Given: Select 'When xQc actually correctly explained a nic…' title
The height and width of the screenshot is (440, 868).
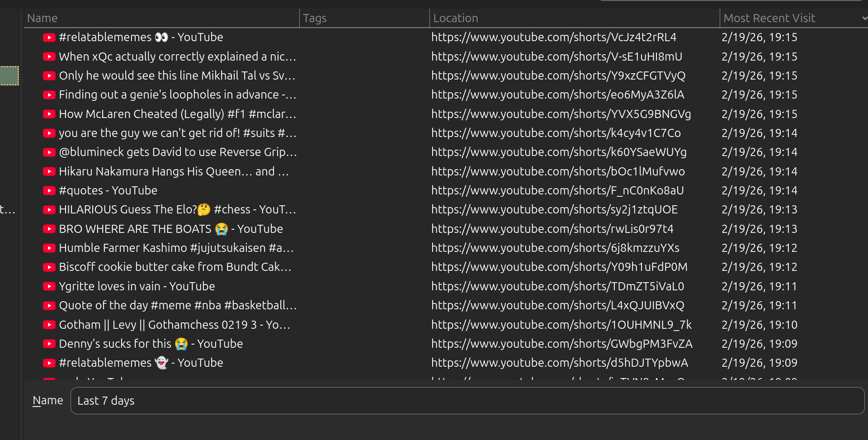Looking at the screenshot, I should (x=178, y=57).
